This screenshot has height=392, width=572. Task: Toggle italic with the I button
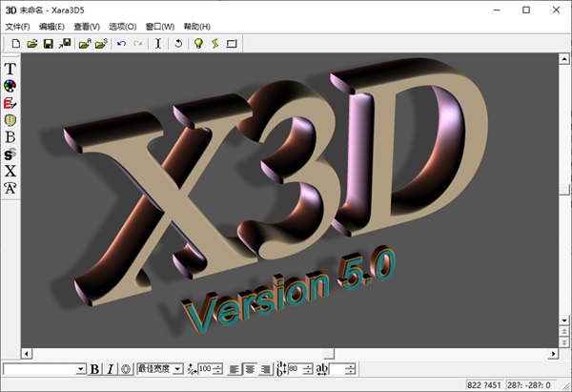coord(111,369)
